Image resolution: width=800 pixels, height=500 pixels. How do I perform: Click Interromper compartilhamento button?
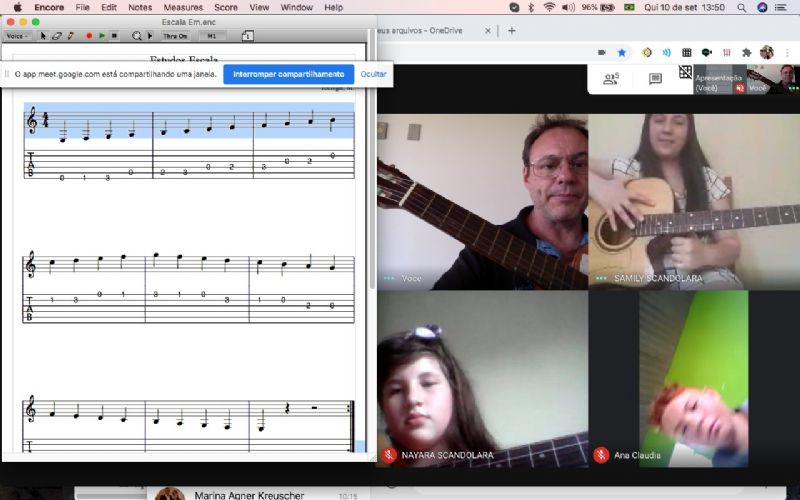[x=288, y=74]
